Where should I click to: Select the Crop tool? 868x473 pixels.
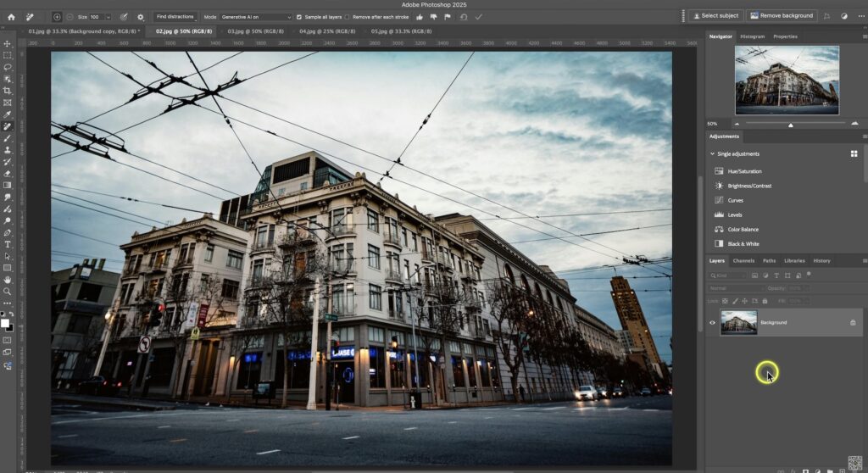7,91
